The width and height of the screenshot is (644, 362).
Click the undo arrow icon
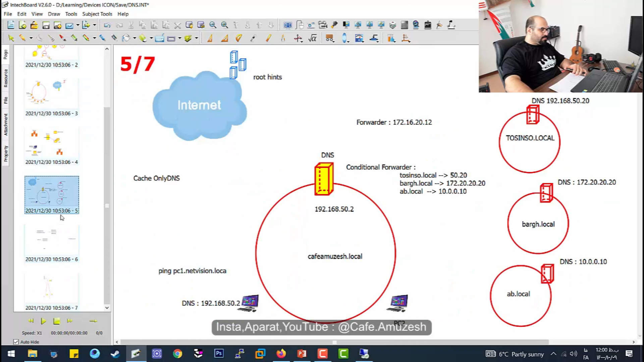tap(107, 25)
